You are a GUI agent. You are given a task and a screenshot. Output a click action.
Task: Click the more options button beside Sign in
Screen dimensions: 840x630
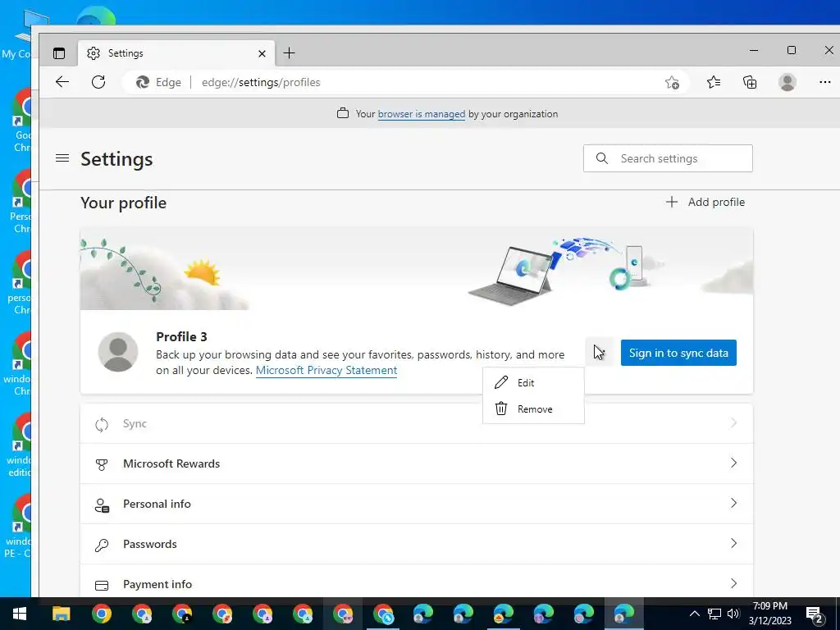click(600, 353)
